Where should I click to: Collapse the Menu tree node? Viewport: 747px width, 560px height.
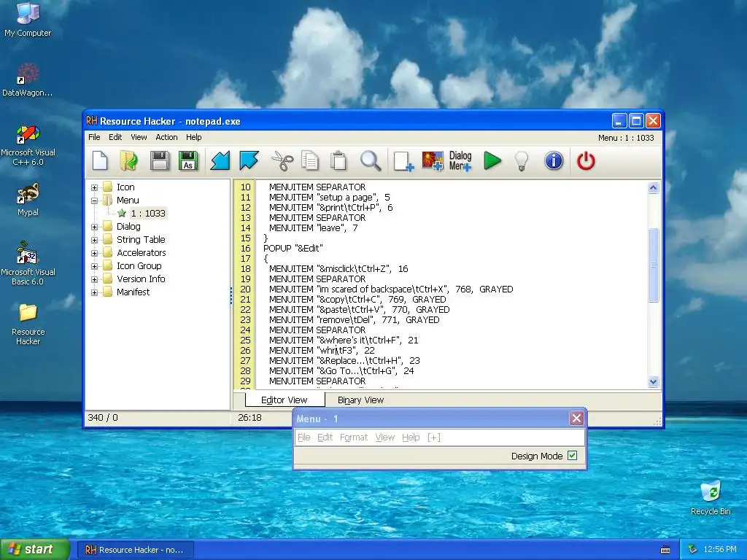(x=94, y=201)
